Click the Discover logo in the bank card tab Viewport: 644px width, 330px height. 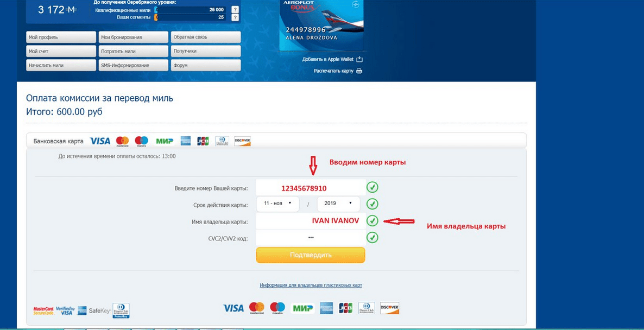pos(242,141)
